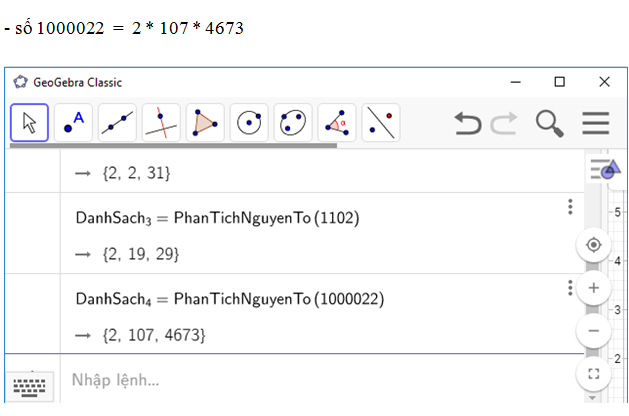Screen dimensions: 629x416
Task: Zoom in on graphics view
Action: click(594, 288)
